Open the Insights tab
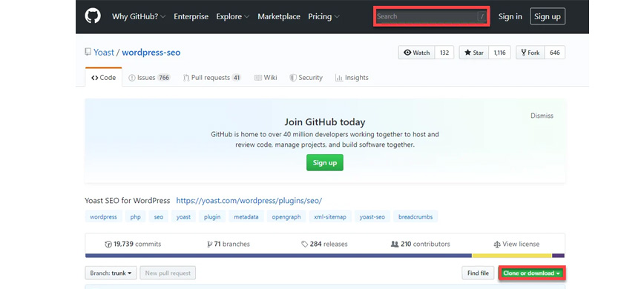This screenshot has width=644, height=289. coord(352,78)
